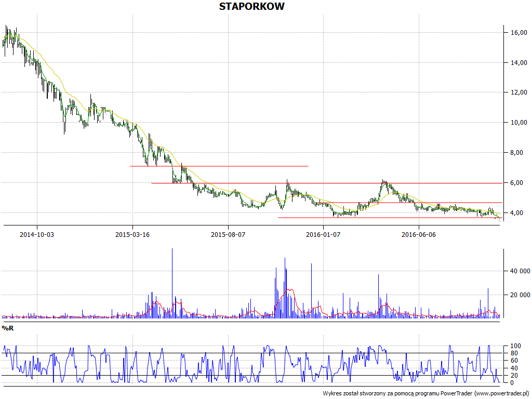Click the 0 level on %R axis
Image resolution: width=532 pixels, height=399 pixels.
(x=513, y=383)
